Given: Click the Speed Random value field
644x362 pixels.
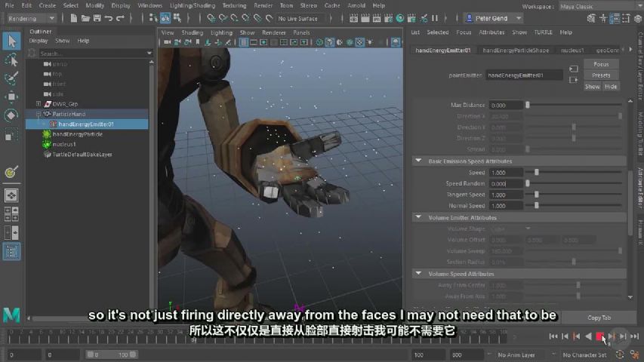Looking at the screenshot, I should pyautogui.click(x=506, y=183).
